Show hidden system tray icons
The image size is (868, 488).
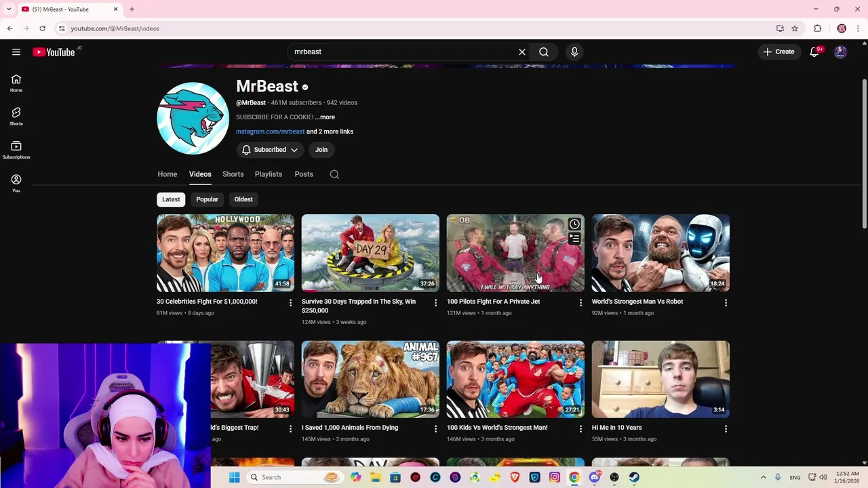[763, 477]
